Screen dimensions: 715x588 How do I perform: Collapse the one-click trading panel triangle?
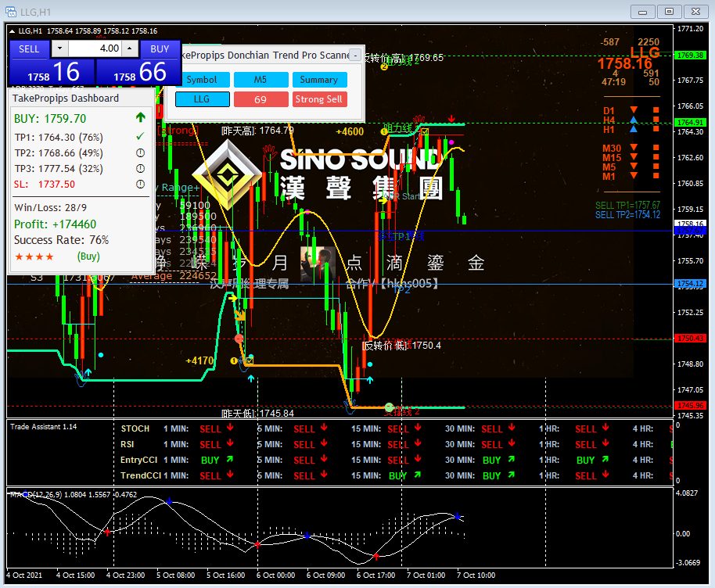click(x=13, y=31)
